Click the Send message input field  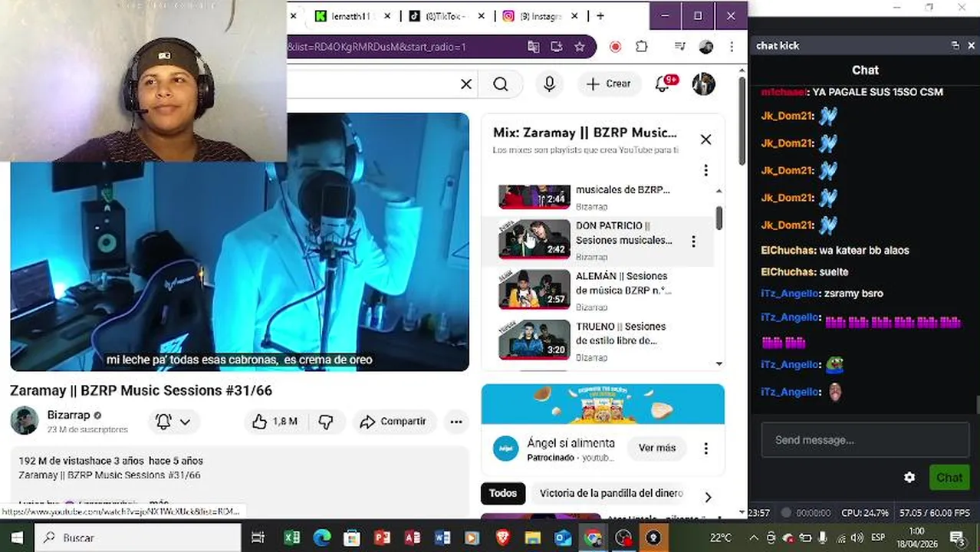[x=865, y=440]
